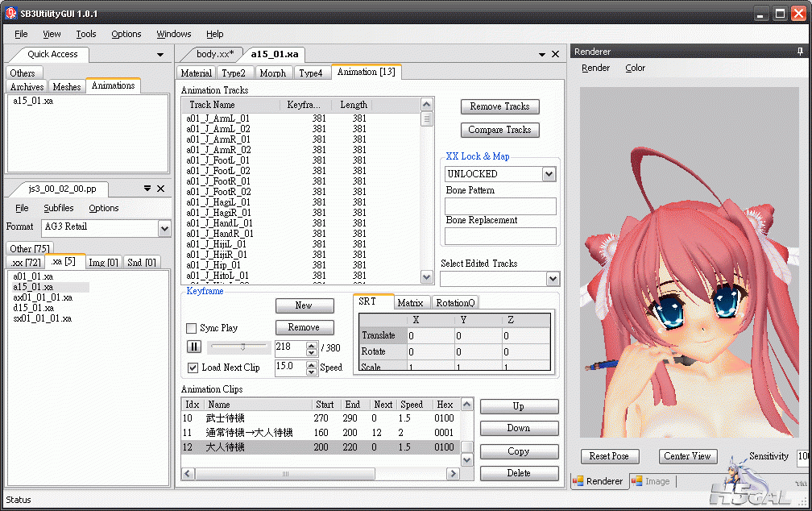Open the File menu in menu bar

21,34
